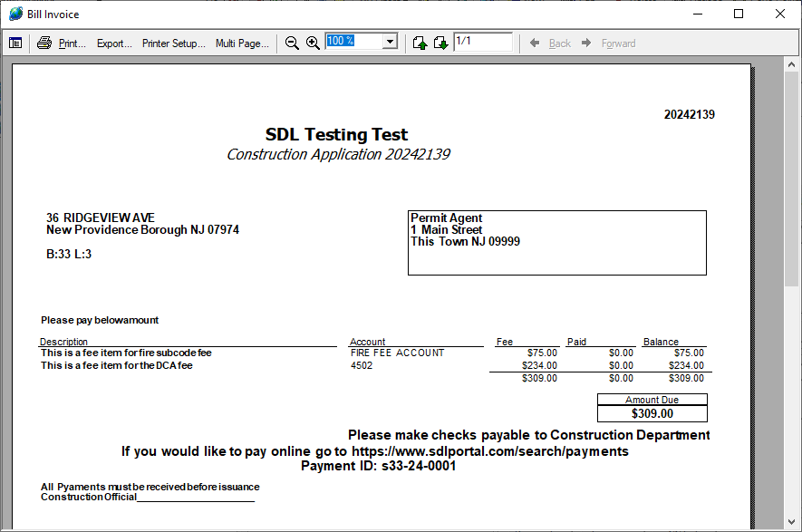Click the Forward arrow icon

pos(586,43)
